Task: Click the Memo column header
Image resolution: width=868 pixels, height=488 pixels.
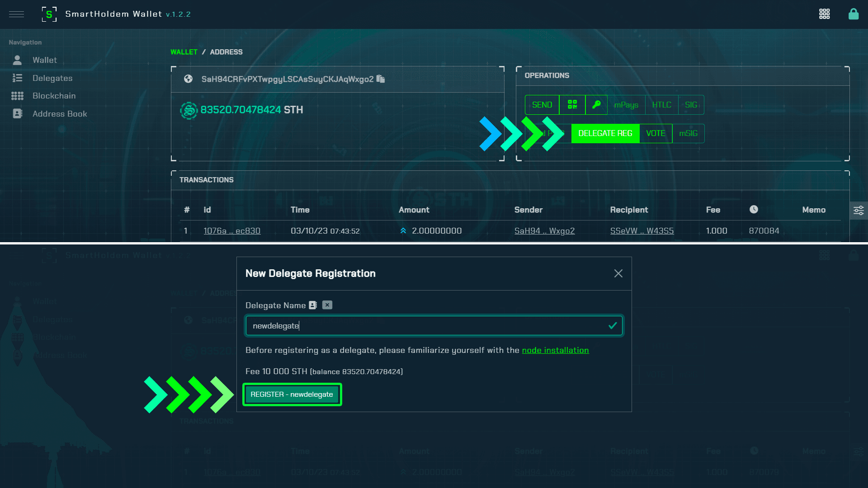Action: click(814, 210)
